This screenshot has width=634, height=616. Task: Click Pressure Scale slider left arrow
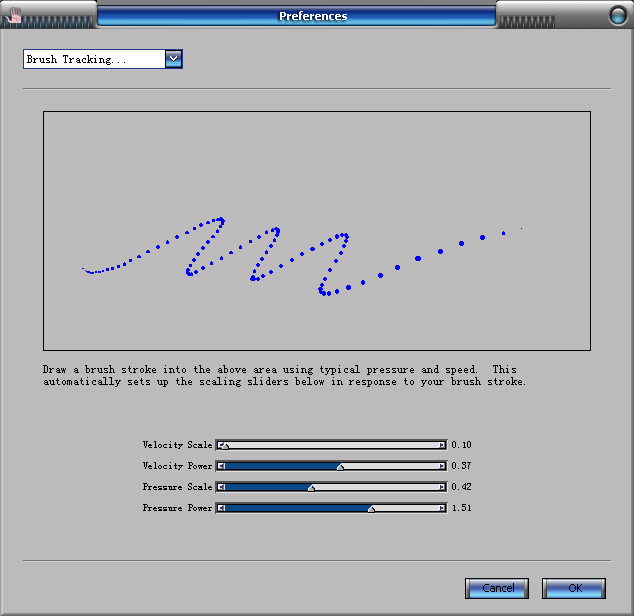(221, 487)
